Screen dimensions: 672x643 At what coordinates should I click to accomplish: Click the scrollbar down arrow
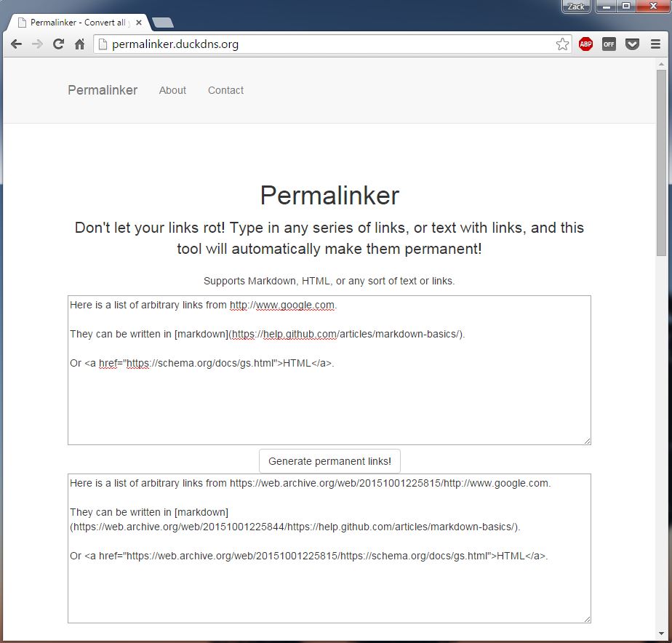[661, 634]
